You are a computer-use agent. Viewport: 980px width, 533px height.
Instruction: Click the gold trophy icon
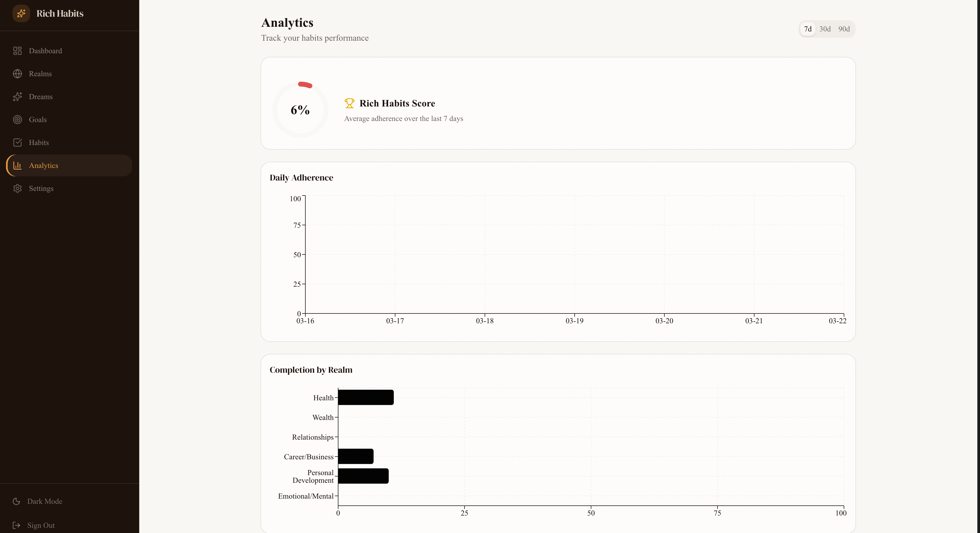pos(349,103)
